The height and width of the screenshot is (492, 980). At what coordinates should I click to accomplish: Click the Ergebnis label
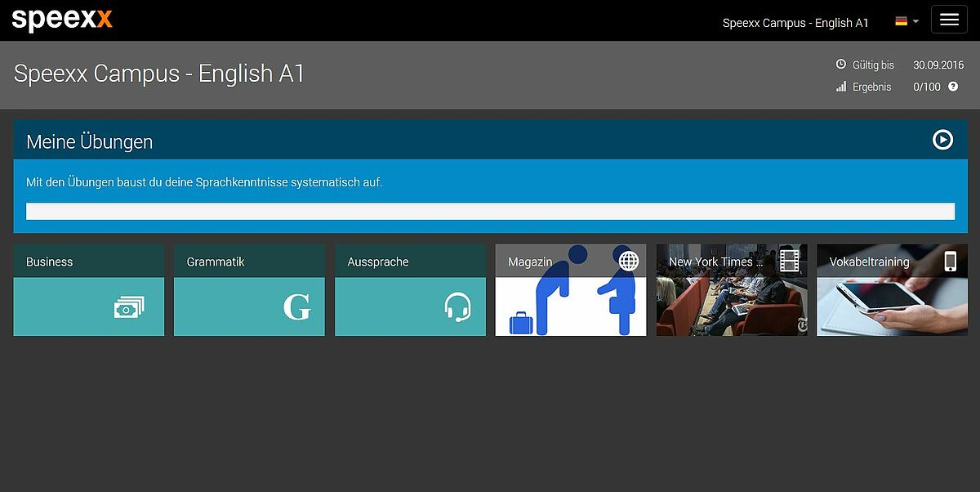pyautogui.click(x=872, y=87)
